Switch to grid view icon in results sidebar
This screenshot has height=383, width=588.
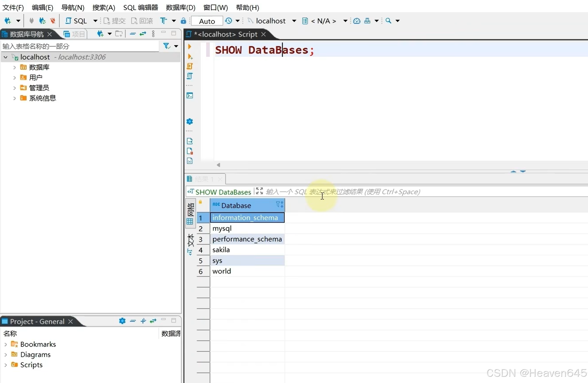click(190, 222)
